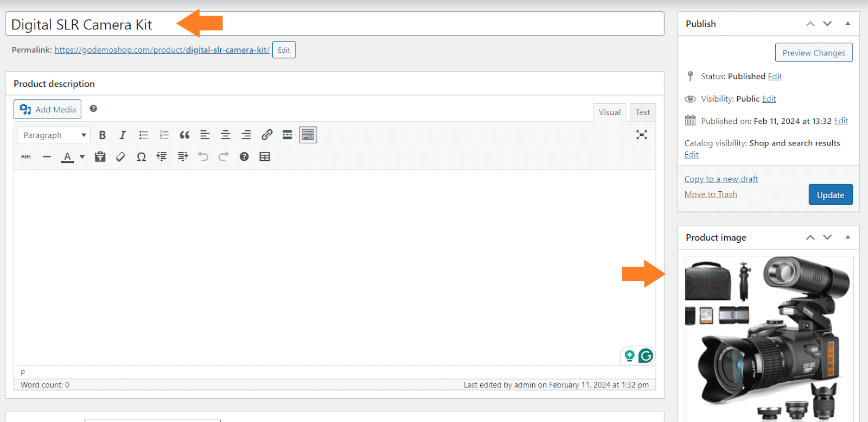Open the Paragraph format dropdown
Viewport: 868px width, 422px height.
pos(54,135)
